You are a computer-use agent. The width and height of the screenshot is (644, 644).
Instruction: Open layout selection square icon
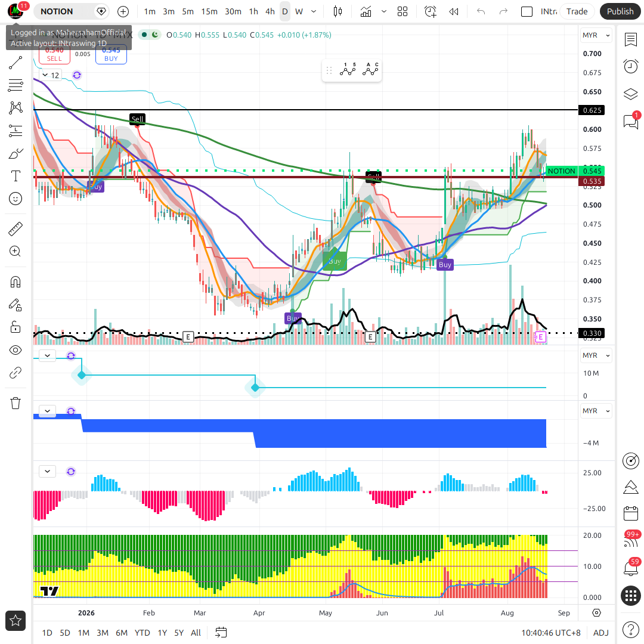pos(527,11)
